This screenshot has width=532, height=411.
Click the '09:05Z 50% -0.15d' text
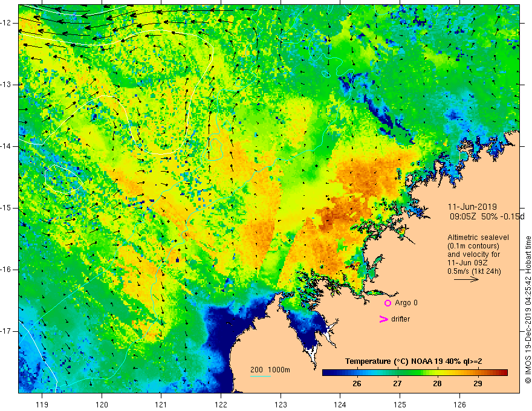(x=487, y=216)
